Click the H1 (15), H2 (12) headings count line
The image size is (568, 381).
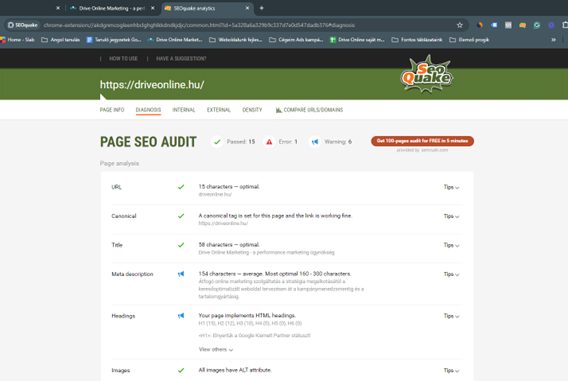(250, 323)
